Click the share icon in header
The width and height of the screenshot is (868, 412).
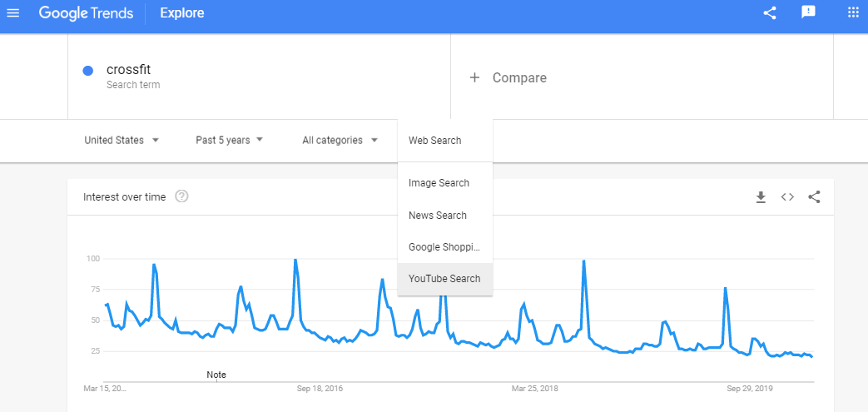point(770,12)
